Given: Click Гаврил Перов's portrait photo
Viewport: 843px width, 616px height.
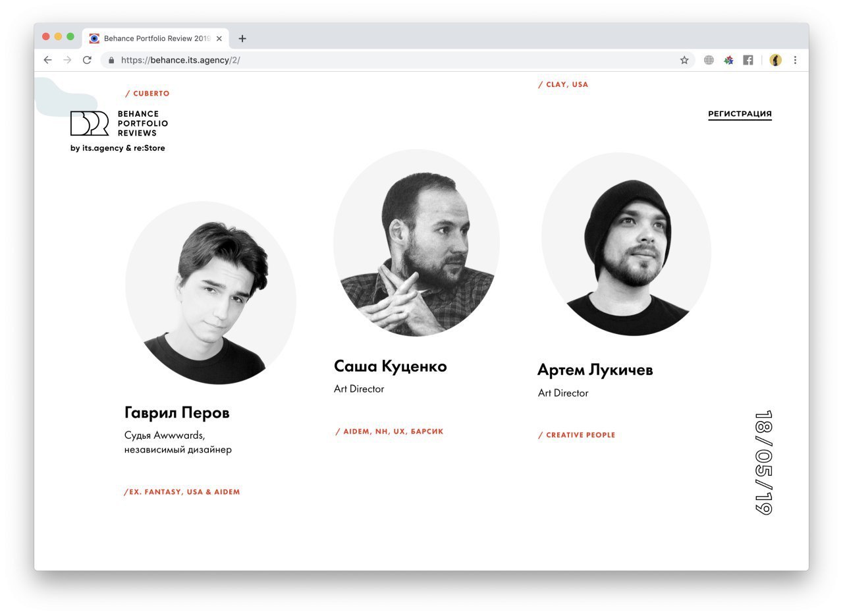Looking at the screenshot, I should point(211,293).
